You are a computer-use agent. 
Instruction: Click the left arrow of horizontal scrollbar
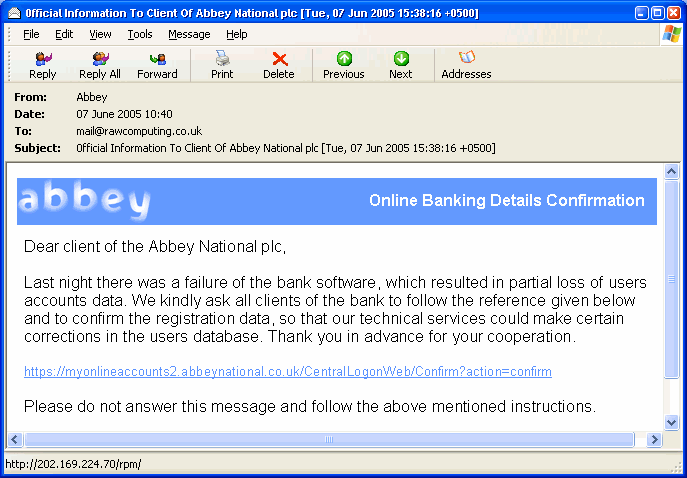pyautogui.click(x=14, y=439)
